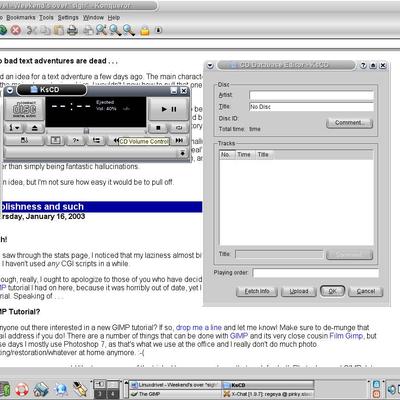Toggle loop/repeat button in KsCD
Screen dimensions: 400x400
[x=179, y=127]
